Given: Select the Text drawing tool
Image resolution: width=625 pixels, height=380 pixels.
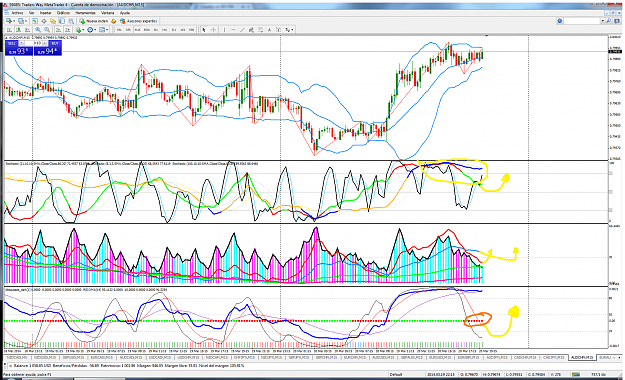Looking at the screenshot, I should pyautogui.click(x=269, y=30).
